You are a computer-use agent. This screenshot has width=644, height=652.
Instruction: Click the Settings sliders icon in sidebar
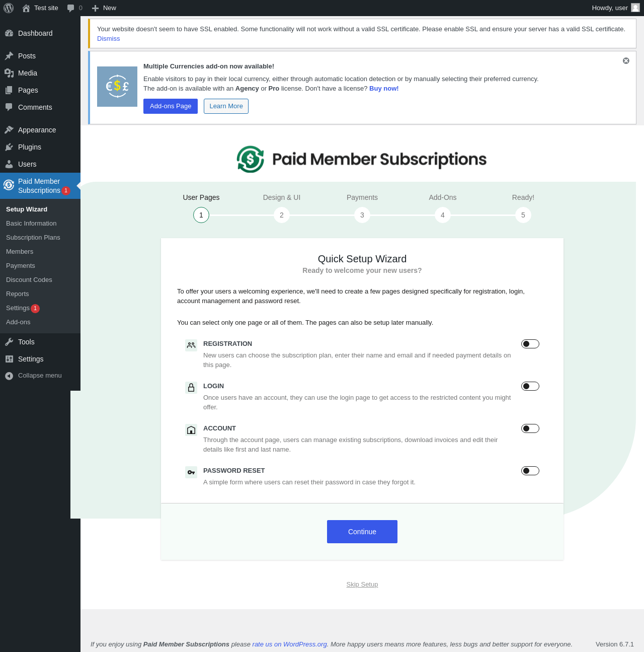pos(9,359)
